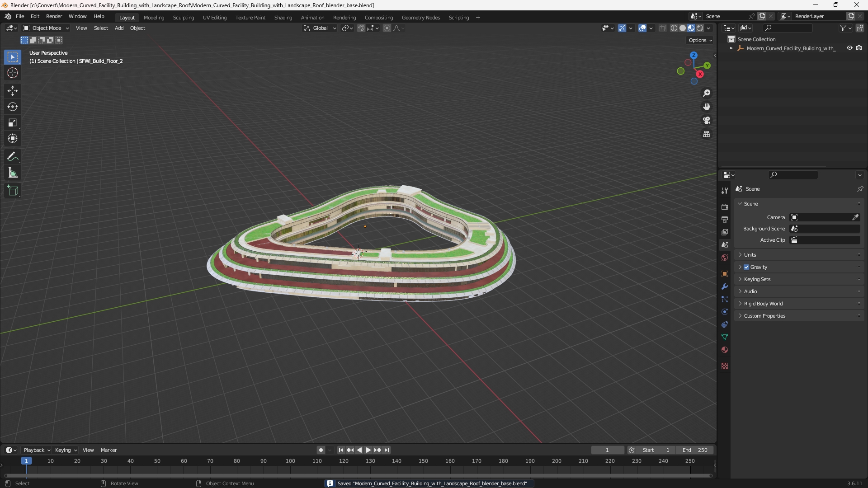
Task: Switch to the Shading workspace tab
Action: point(283,18)
